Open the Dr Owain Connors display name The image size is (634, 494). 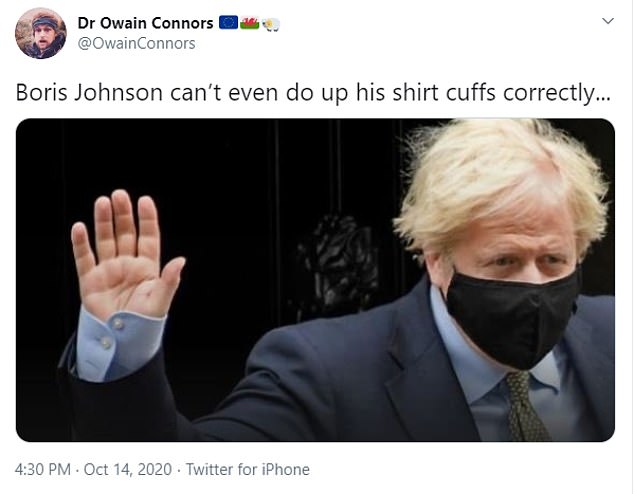point(146,23)
